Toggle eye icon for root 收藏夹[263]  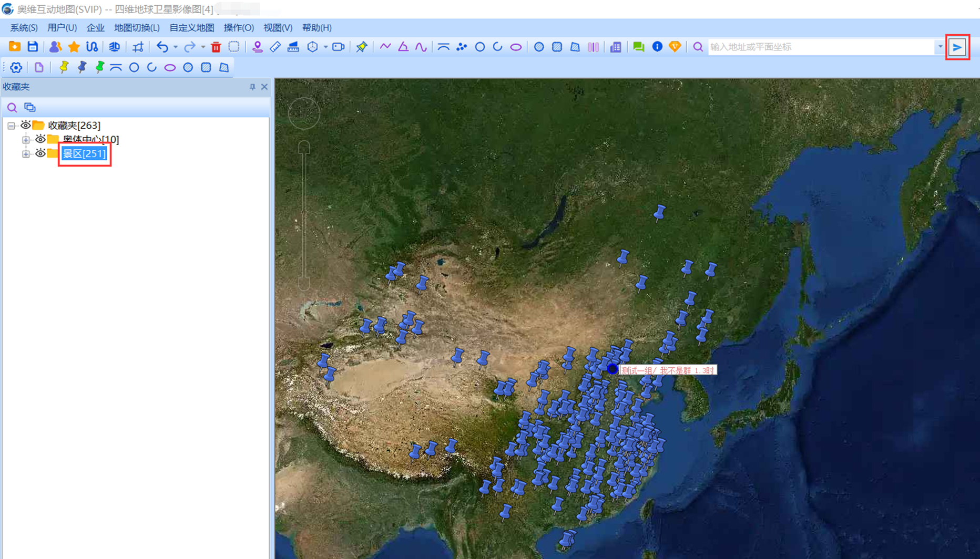tap(26, 125)
